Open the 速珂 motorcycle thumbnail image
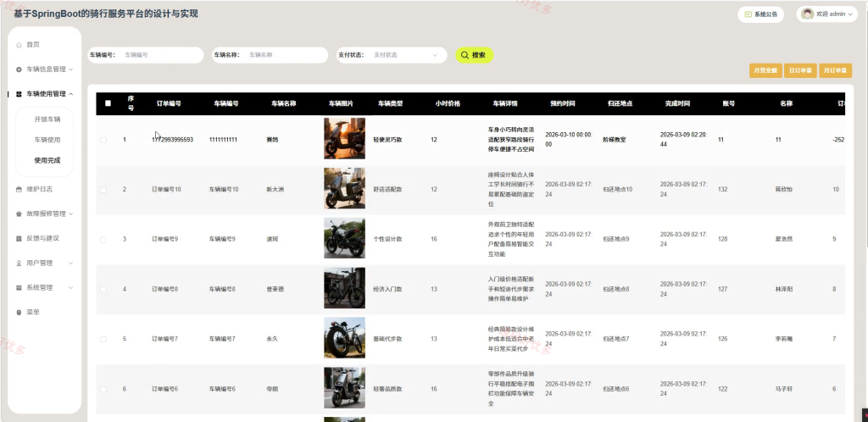Image resolution: width=868 pixels, height=422 pixels. coord(344,238)
